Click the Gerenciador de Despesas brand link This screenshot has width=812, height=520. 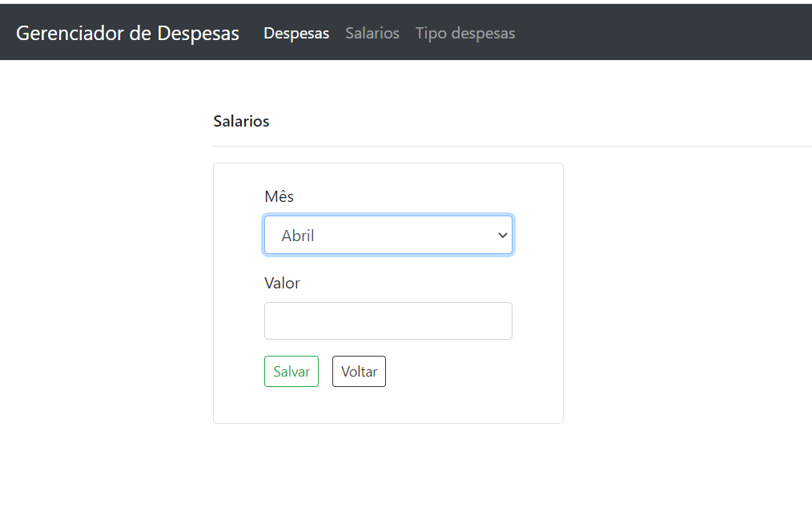click(x=127, y=33)
